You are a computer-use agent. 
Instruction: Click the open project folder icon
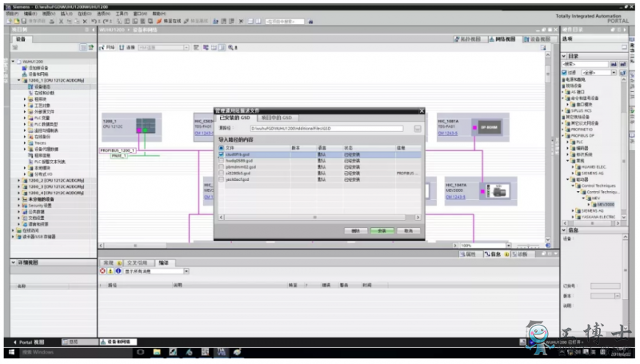click(x=17, y=22)
